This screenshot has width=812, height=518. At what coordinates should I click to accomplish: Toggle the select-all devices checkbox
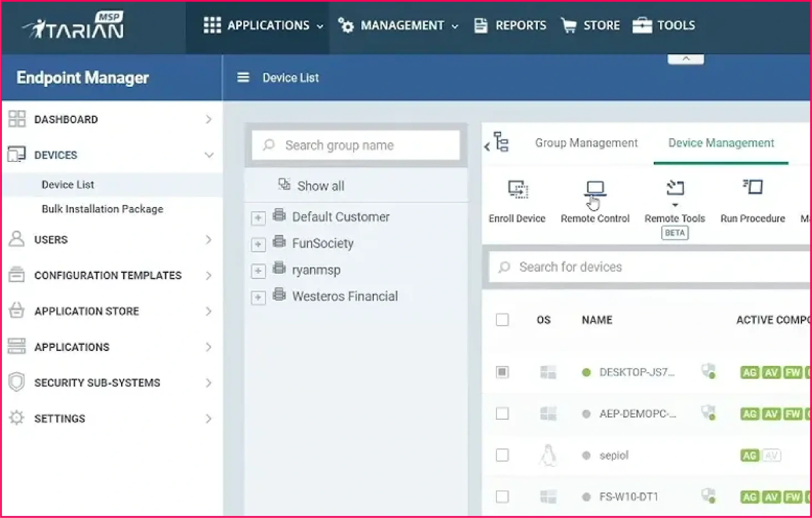[502, 320]
